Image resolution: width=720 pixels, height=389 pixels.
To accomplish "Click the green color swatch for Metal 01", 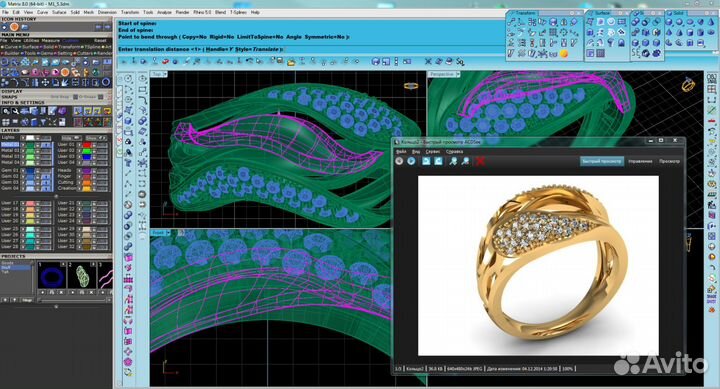I will pos(31,145).
